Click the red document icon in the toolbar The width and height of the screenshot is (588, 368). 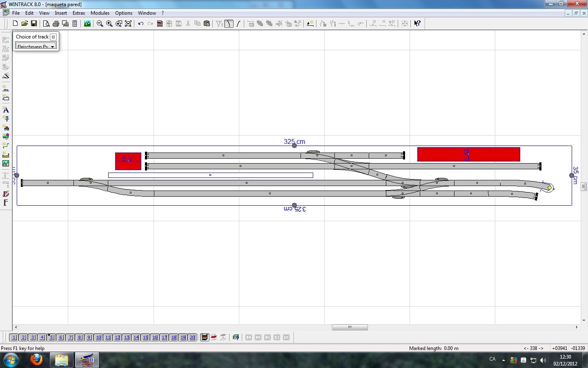[x=160, y=24]
